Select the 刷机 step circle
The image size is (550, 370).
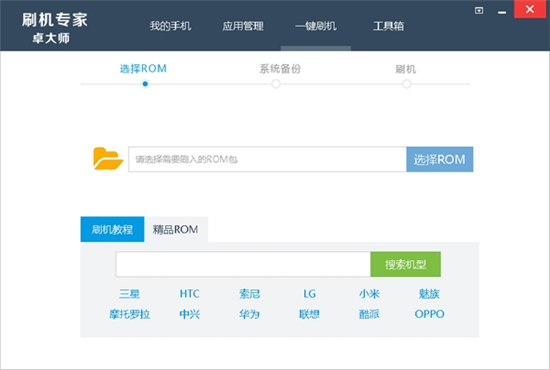407,84
